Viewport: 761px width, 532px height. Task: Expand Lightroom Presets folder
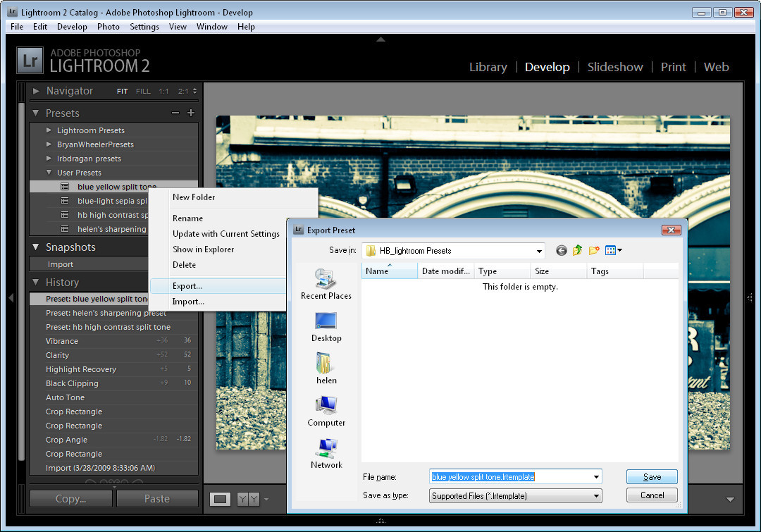49,130
